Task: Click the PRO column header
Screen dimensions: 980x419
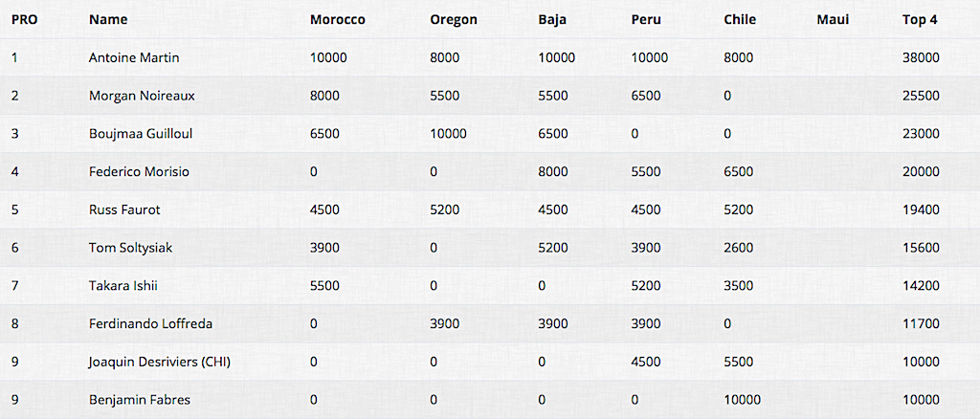Action: coord(24,19)
